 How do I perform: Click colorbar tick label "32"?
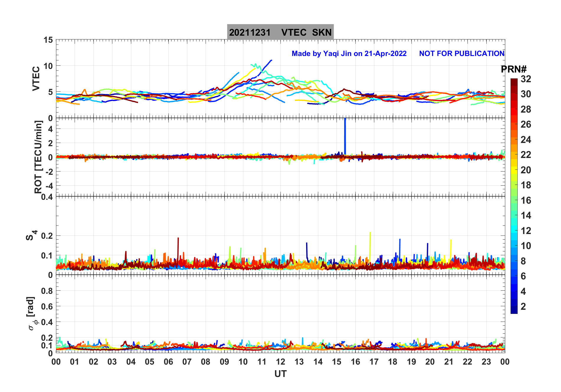pos(526,79)
